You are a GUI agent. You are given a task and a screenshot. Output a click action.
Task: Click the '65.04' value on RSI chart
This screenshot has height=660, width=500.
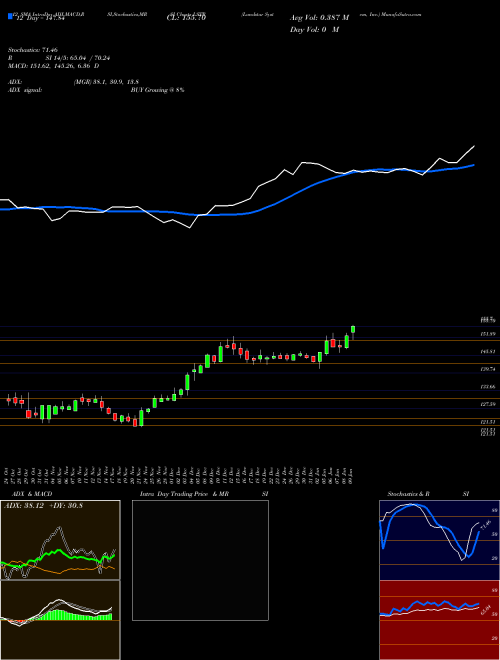click(x=485, y=611)
